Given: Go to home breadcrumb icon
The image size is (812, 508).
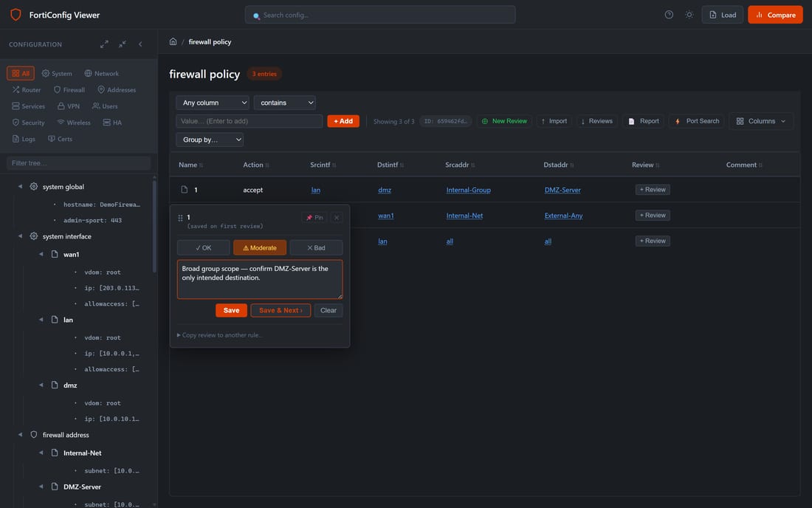Looking at the screenshot, I should tap(173, 41).
